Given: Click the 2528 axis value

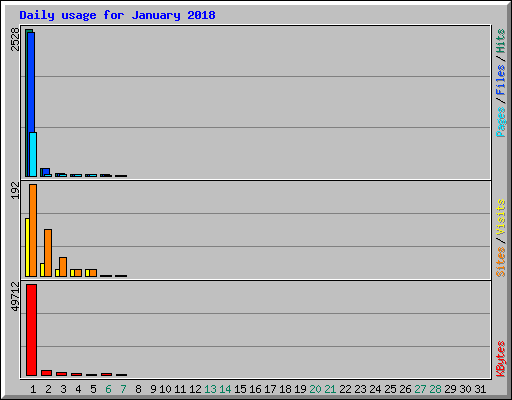Looking at the screenshot, I should 15,39.
